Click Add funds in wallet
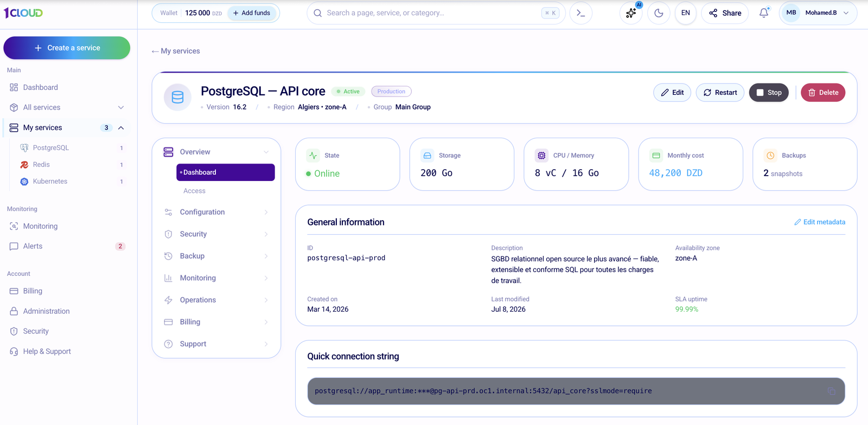Viewport: 868px width, 425px height. point(252,13)
